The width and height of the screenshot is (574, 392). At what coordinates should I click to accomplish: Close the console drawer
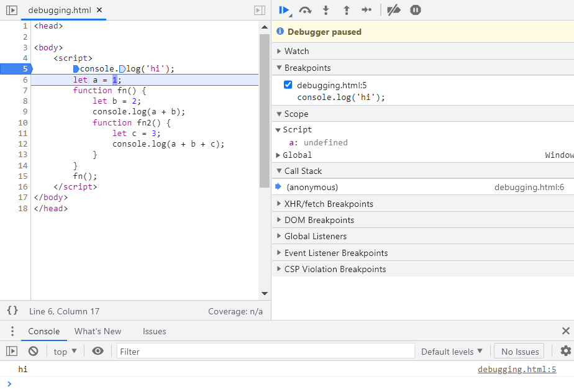point(565,331)
